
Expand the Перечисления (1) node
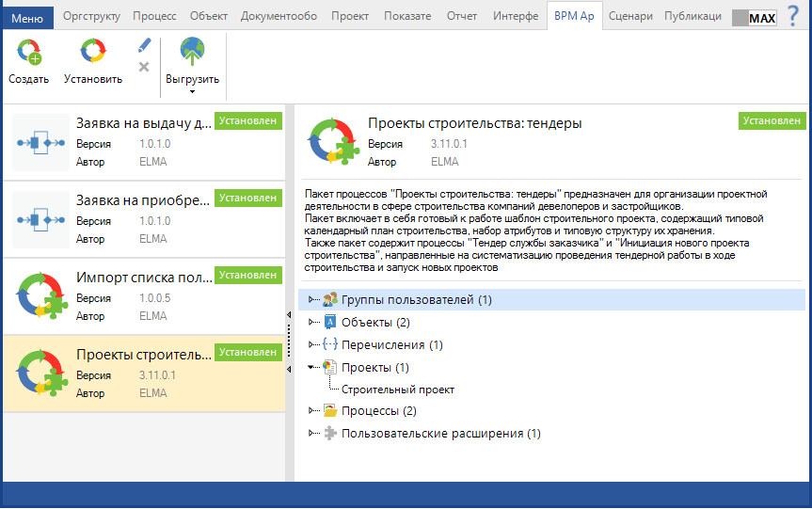coord(312,345)
